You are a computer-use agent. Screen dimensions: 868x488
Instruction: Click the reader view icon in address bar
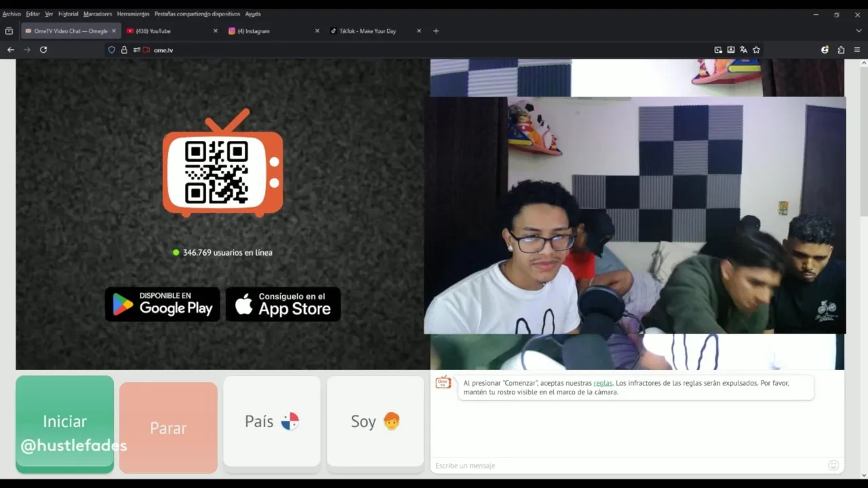[x=731, y=49]
